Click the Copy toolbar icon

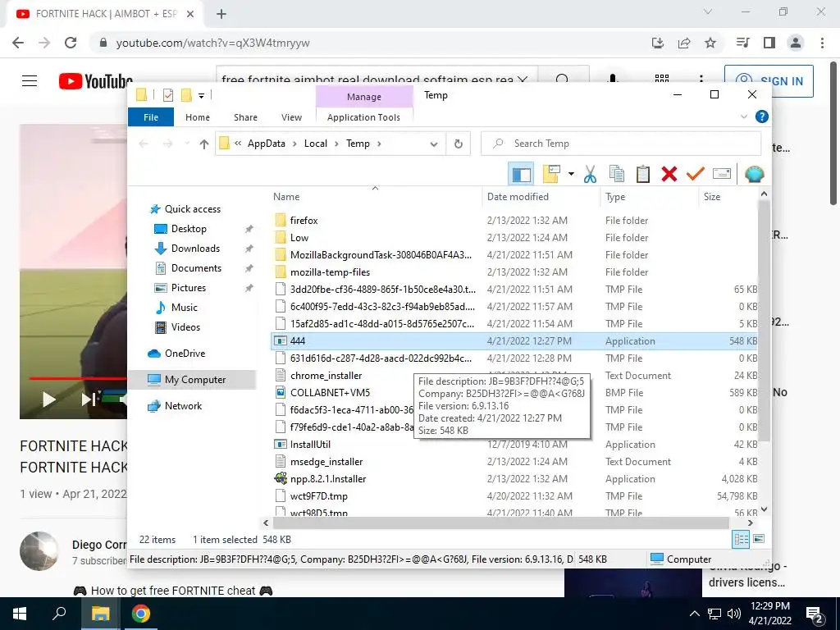click(x=617, y=174)
